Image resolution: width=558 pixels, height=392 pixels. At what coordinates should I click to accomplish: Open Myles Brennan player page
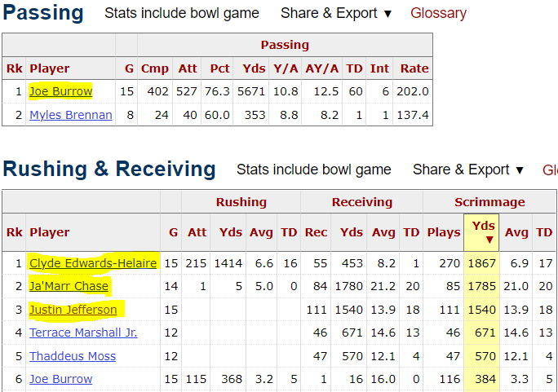(71, 115)
